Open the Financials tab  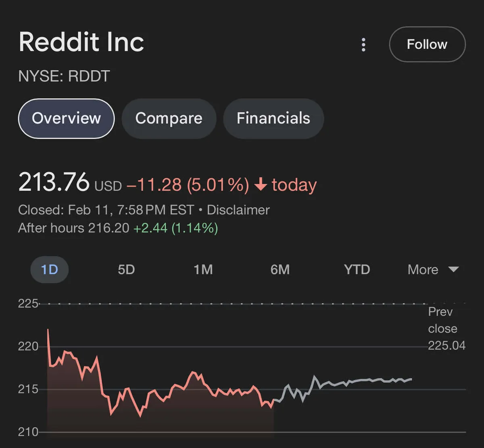(273, 118)
